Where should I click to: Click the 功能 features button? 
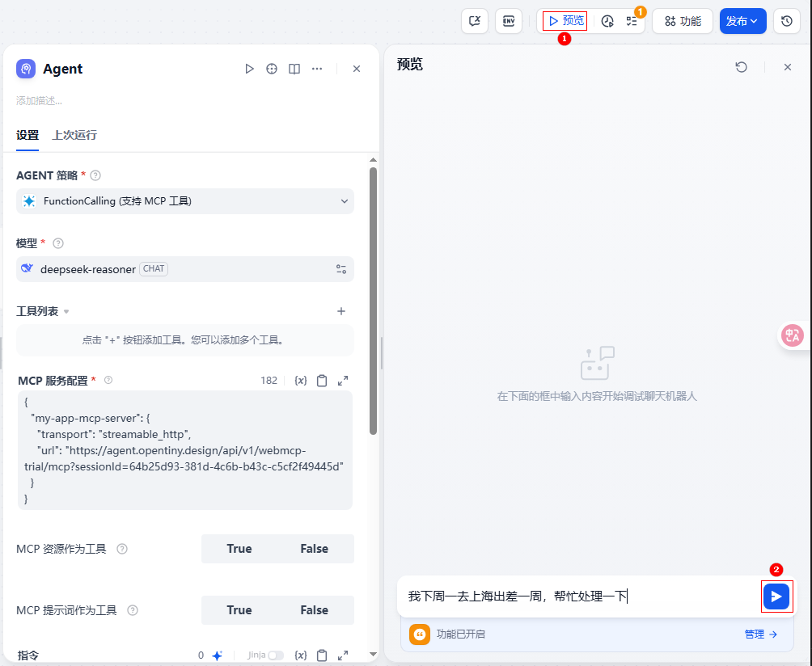point(682,21)
